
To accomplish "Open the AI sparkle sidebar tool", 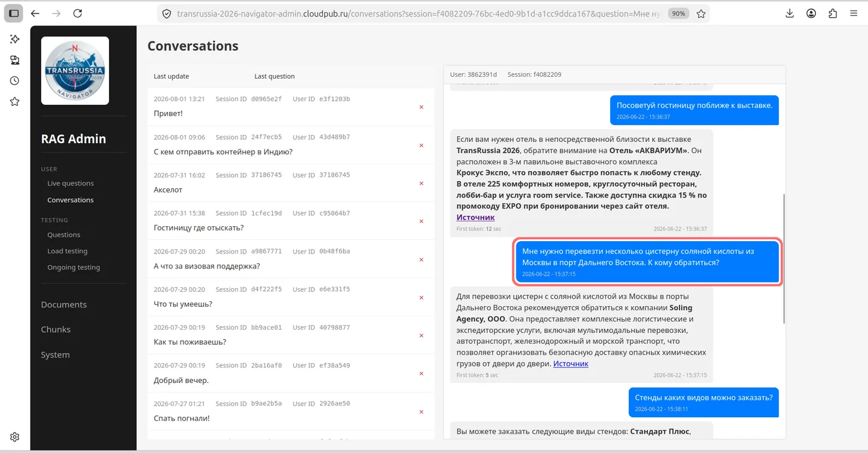I will pos(15,39).
